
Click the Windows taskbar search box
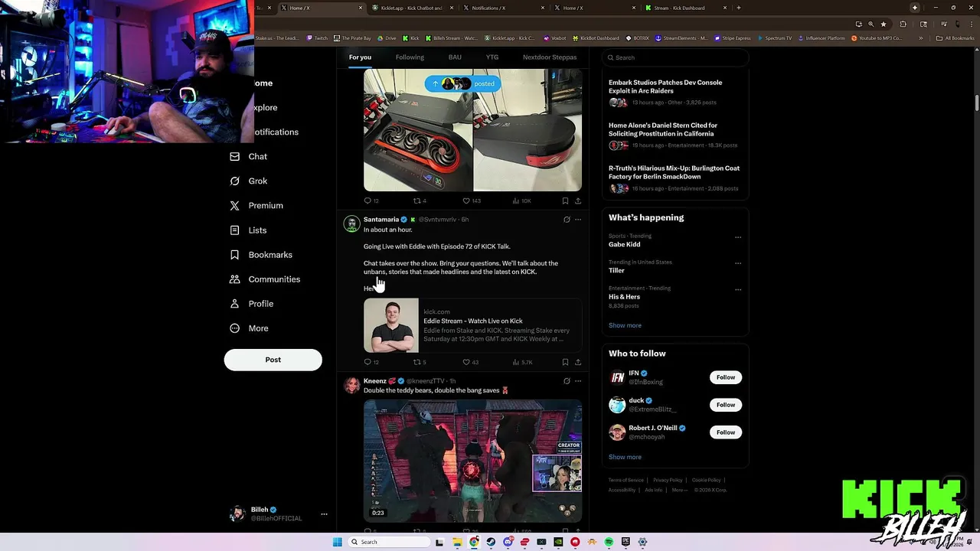389,542
